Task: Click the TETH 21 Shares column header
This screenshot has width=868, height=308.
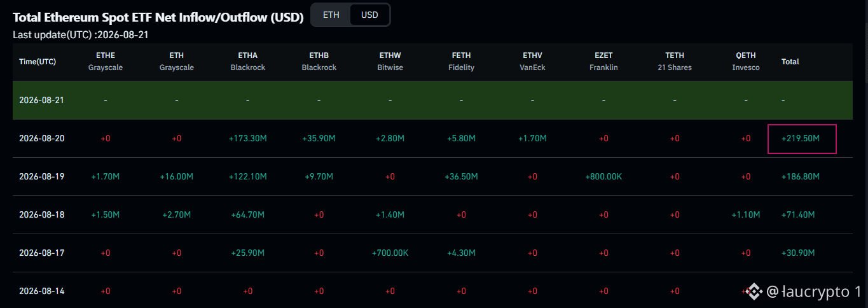Action: (675, 62)
